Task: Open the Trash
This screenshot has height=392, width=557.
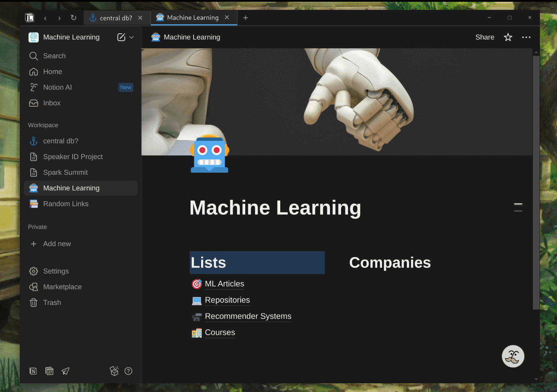Action: click(x=52, y=303)
